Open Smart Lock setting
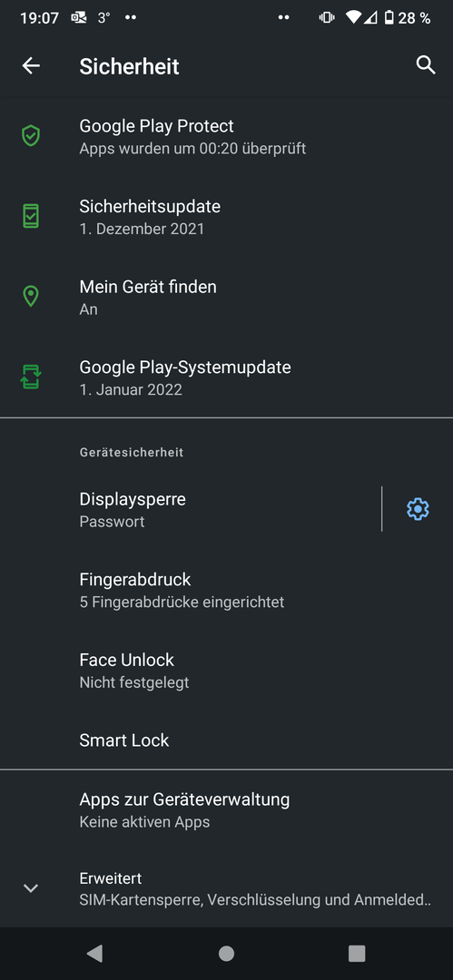This screenshot has width=453, height=980. pyautogui.click(x=227, y=740)
